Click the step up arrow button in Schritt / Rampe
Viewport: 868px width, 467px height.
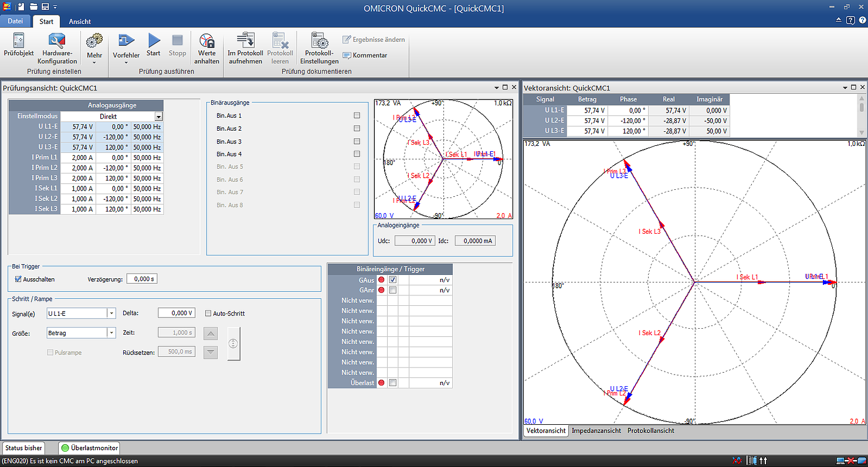pos(211,334)
